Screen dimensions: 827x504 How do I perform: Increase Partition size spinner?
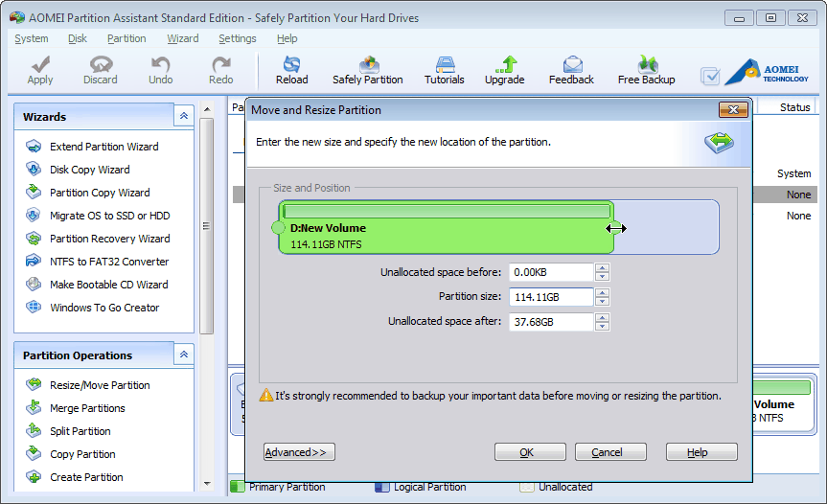point(603,292)
